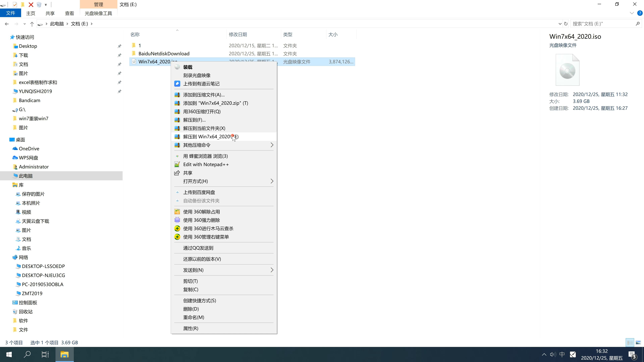Image resolution: width=644 pixels, height=362 pixels.
Task: Click 装载 to mount the ISO image
Action: [x=188, y=66]
